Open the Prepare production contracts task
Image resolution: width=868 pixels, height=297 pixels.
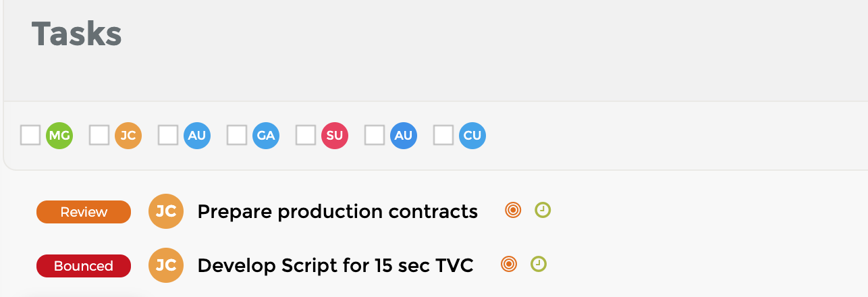[337, 212]
